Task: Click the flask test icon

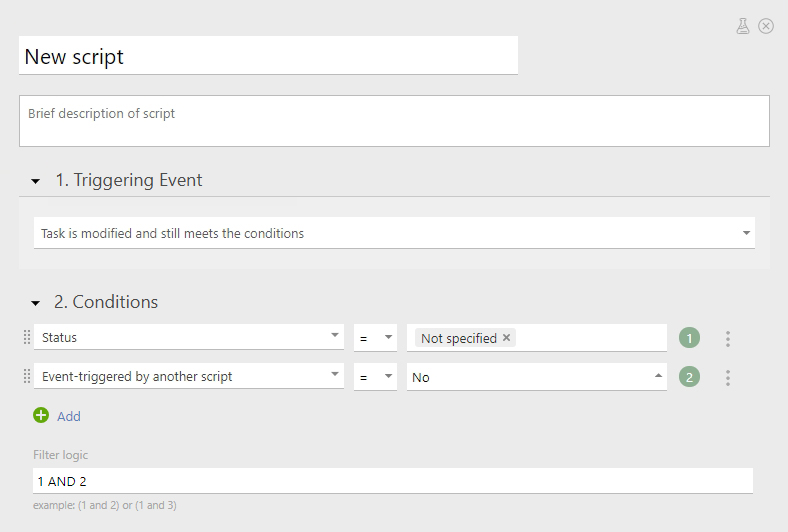Action: [x=743, y=26]
